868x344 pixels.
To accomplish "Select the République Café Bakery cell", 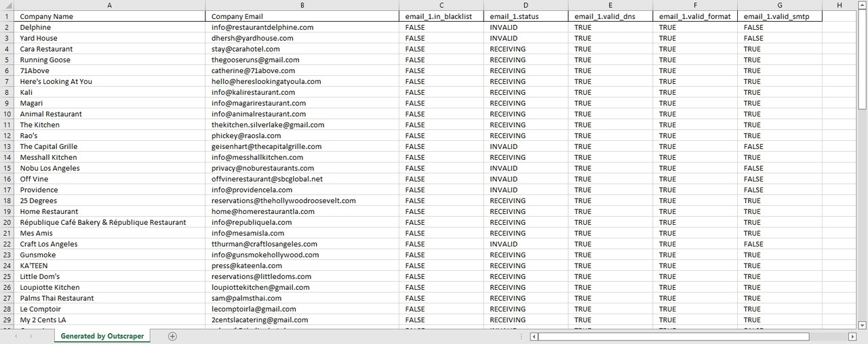I will [x=111, y=222].
